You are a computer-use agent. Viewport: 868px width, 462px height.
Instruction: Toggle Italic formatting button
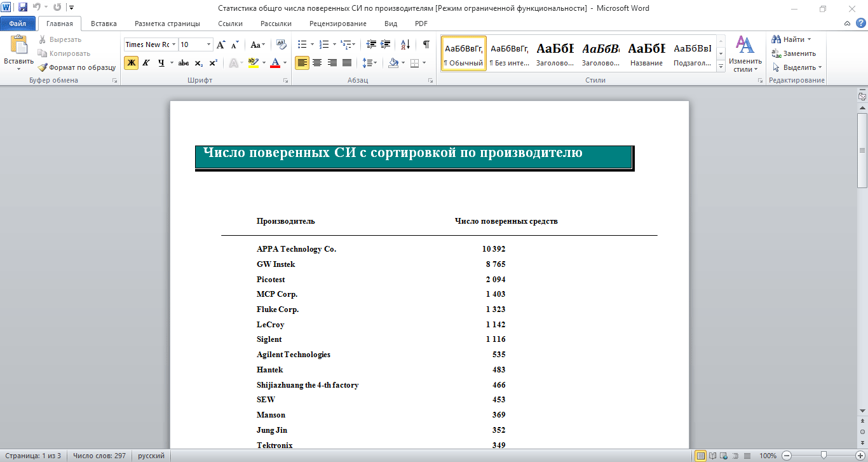[x=146, y=63]
